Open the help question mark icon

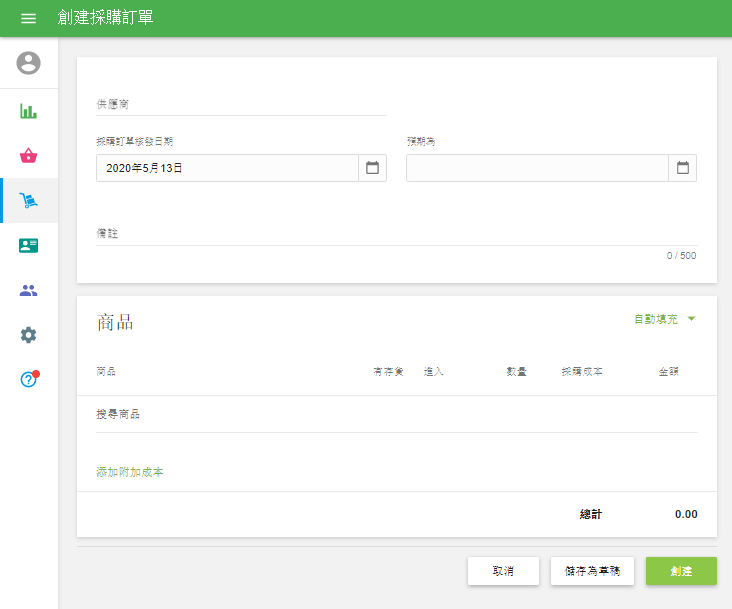coord(28,380)
